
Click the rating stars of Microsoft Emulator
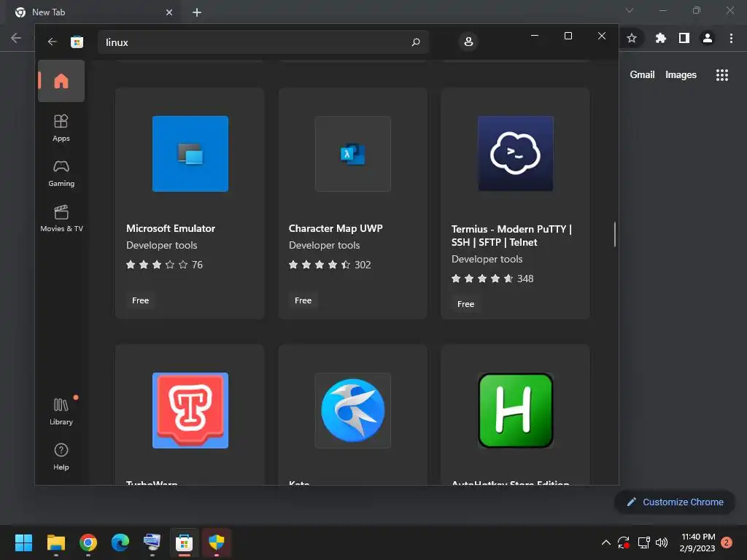[157, 265]
